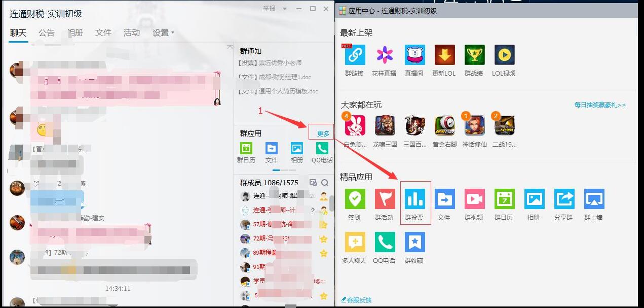644x308 pixels.
Task: Open the 群上墙 app
Action: (x=594, y=199)
